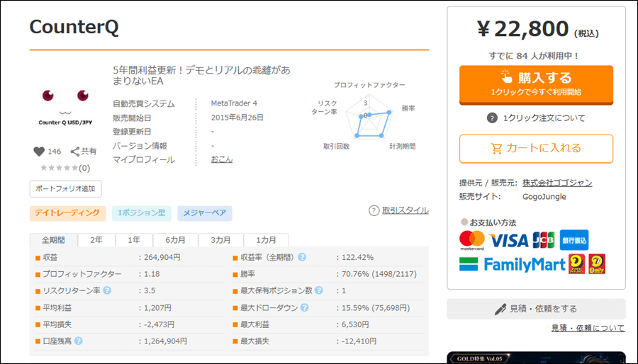Switch to the 2年 tab
Viewport: 638px width, 364px height.
[x=96, y=240]
